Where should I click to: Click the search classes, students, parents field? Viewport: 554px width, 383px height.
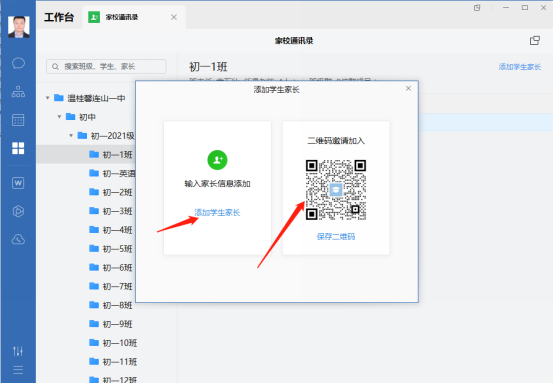(106, 66)
